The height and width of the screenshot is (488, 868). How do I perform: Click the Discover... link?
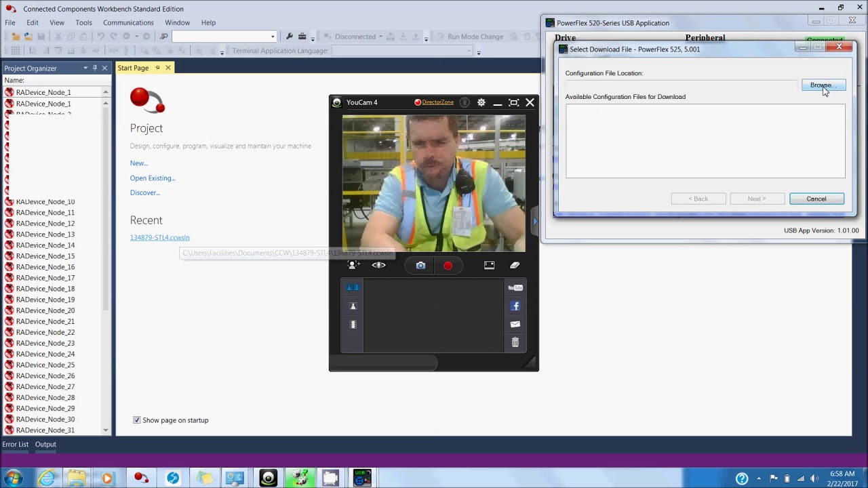(145, 192)
